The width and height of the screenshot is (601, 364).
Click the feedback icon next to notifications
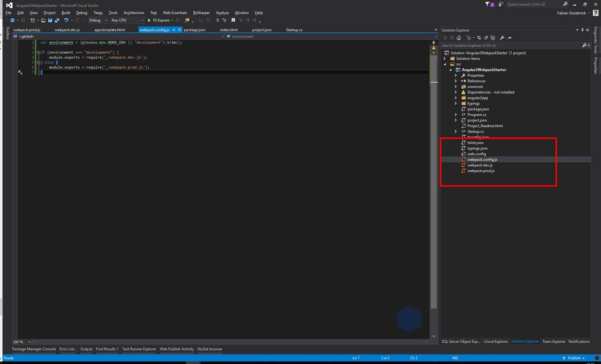pos(501,4)
